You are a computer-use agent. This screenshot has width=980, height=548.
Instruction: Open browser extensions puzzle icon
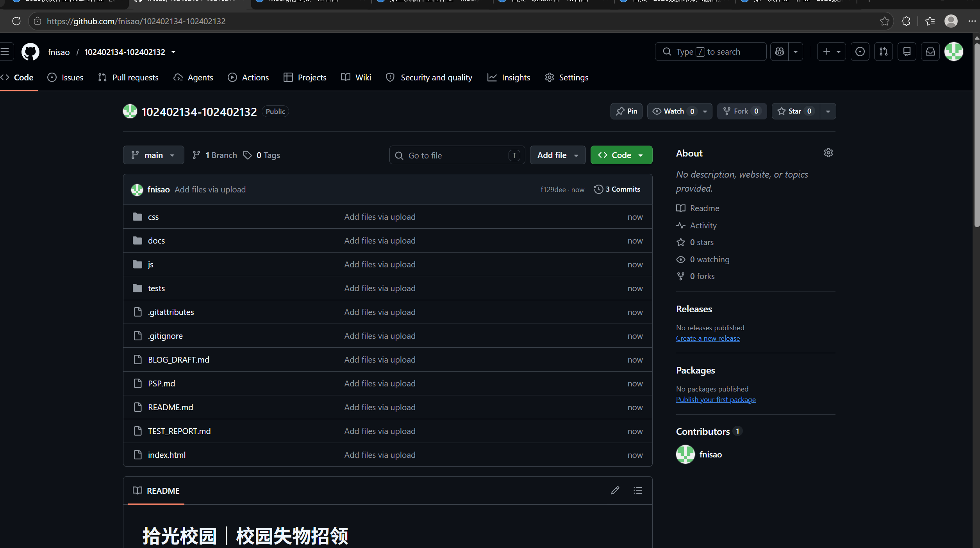[x=906, y=21]
